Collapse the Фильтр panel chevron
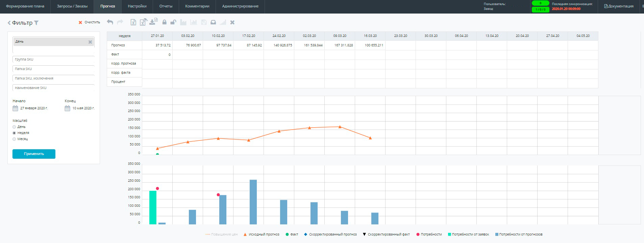 (x=9, y=23)
